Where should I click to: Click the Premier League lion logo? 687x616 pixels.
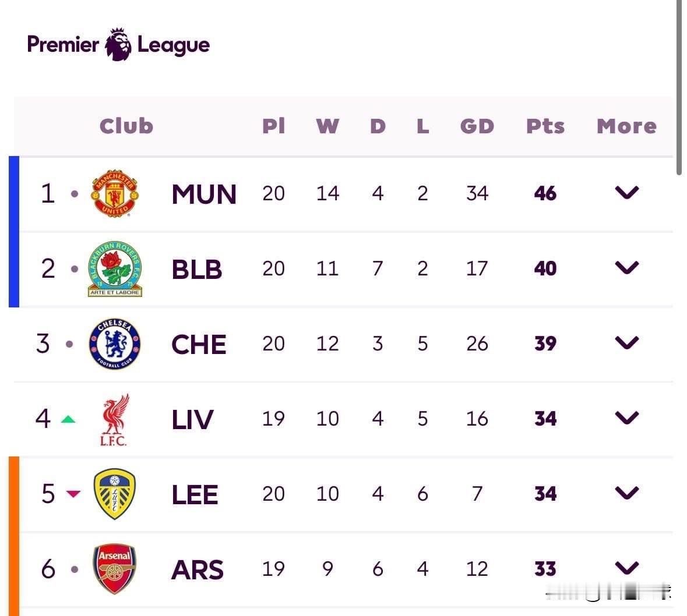(x=118, y=44)
